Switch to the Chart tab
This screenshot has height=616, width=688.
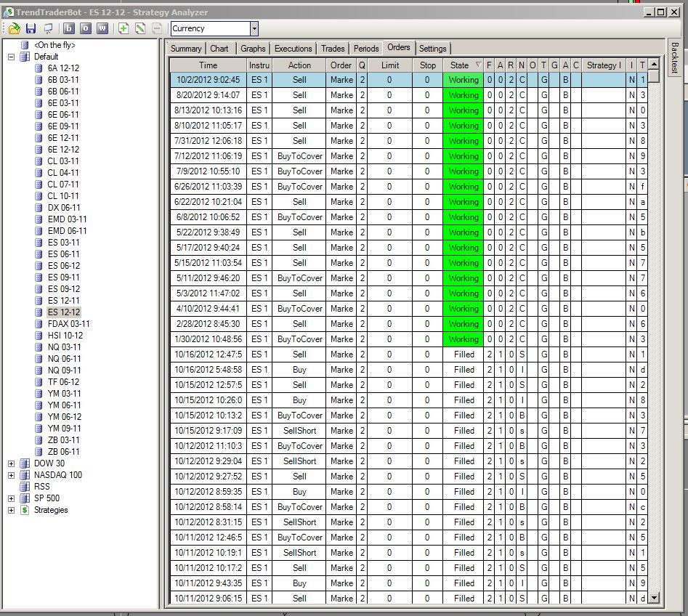tap(219, 48)
